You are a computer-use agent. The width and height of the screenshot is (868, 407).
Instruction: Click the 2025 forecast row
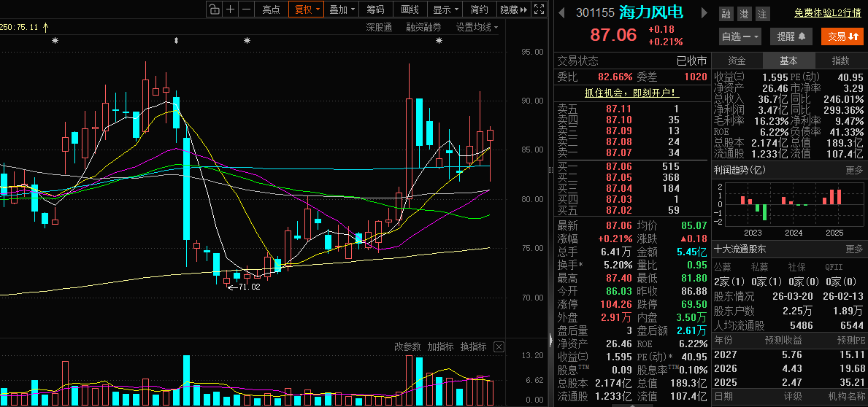(789, 382)
